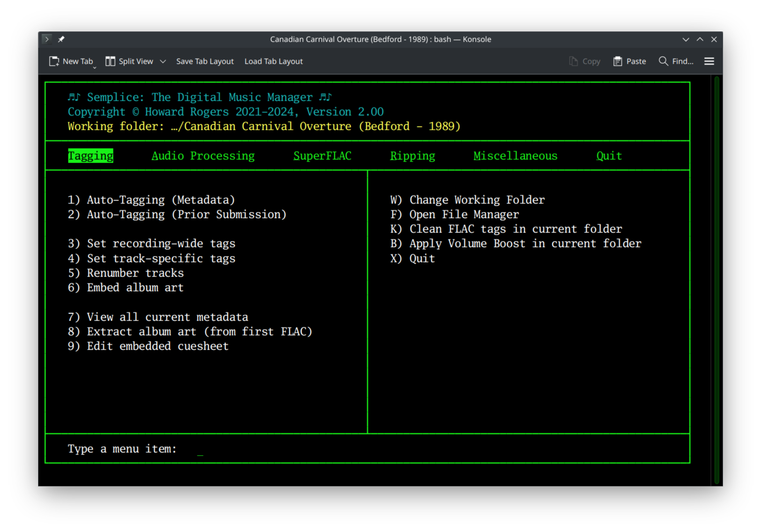This screenshot has width=762, height=532.
Task: Expand the Split View dropdown
Action: coord(162,61)
